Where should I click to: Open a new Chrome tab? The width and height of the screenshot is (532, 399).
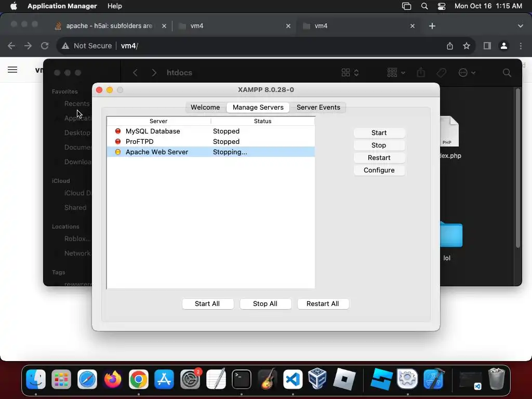pos(432,26)
